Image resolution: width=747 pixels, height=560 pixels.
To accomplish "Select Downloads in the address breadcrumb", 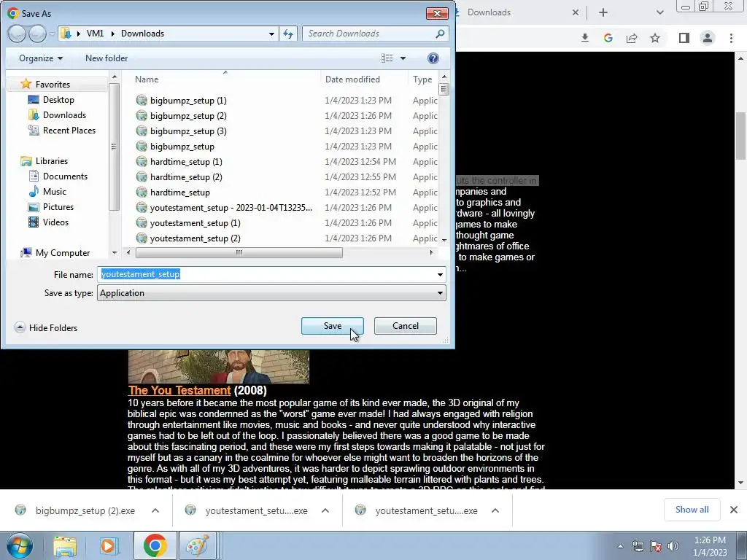I will 142,34.
